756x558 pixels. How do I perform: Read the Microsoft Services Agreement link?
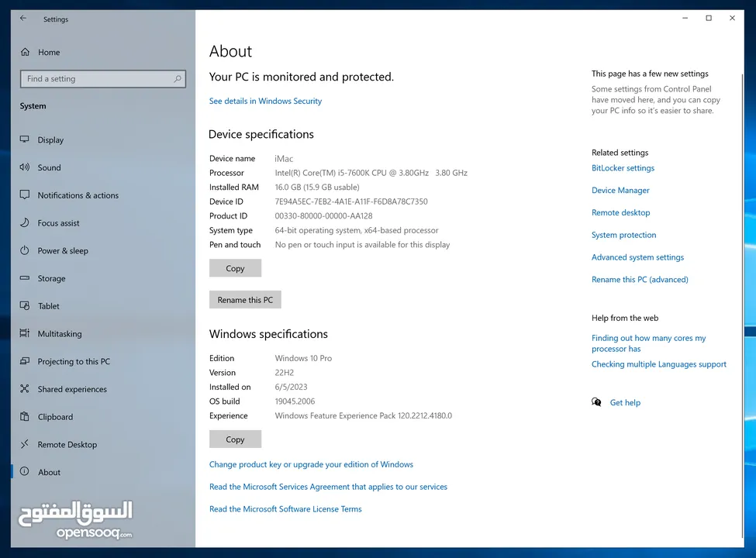[x=328, y=487]
